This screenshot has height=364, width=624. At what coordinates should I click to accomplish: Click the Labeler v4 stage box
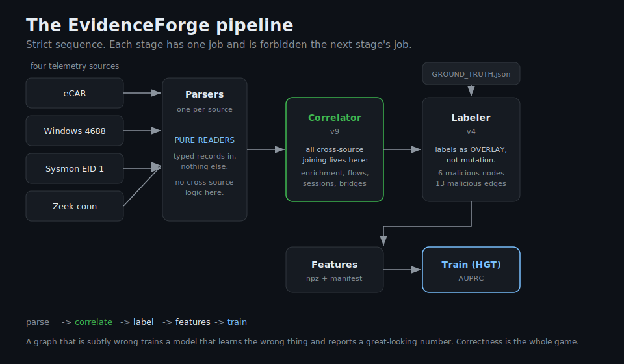click(471, 149)
